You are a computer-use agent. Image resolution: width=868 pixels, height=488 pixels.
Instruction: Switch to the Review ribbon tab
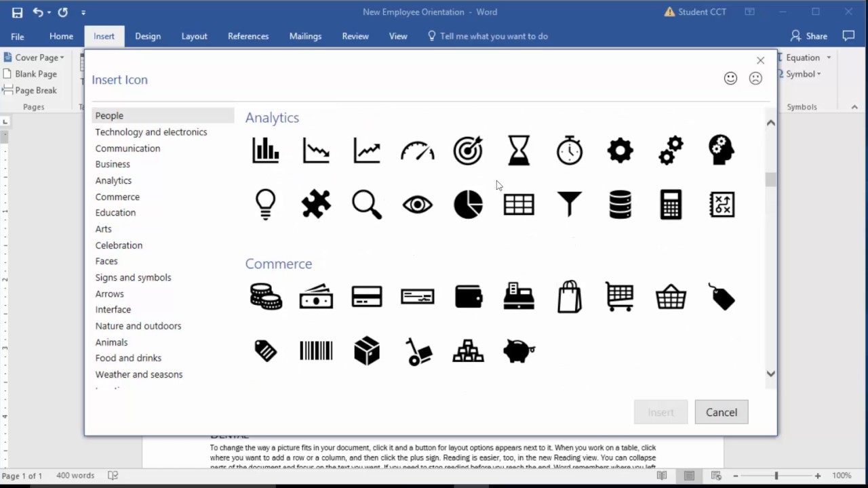point(355,36)
